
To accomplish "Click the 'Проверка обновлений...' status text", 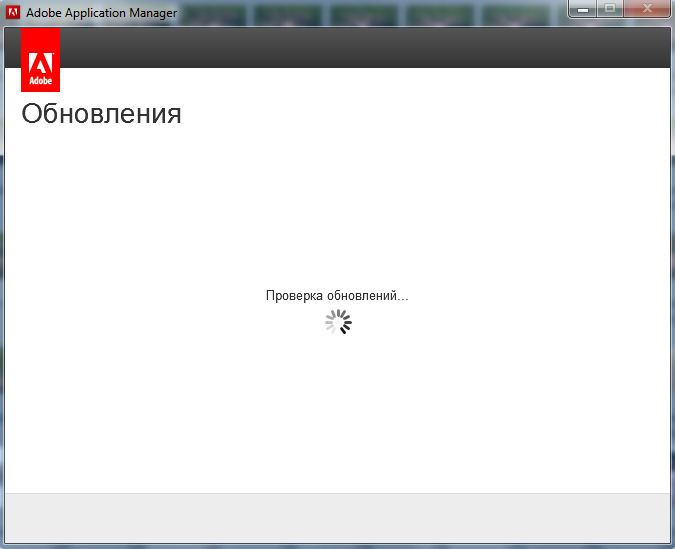I will pos(337,296).
